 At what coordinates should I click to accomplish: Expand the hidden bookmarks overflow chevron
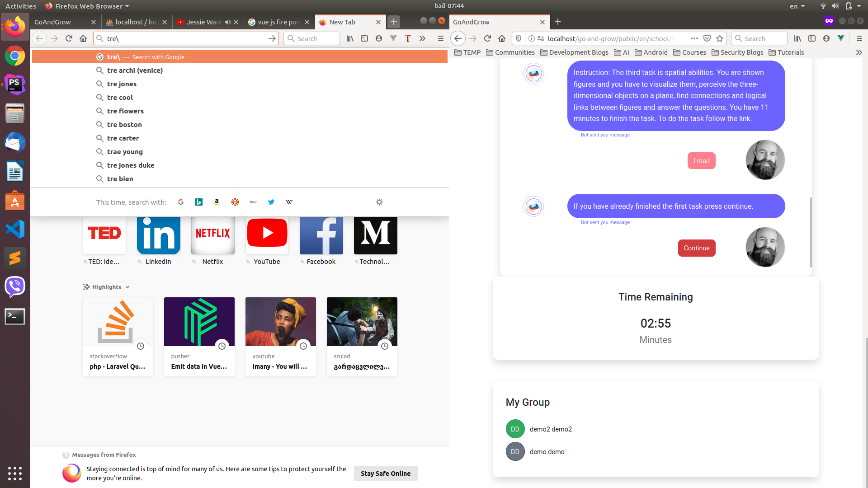tap(859, 52)
